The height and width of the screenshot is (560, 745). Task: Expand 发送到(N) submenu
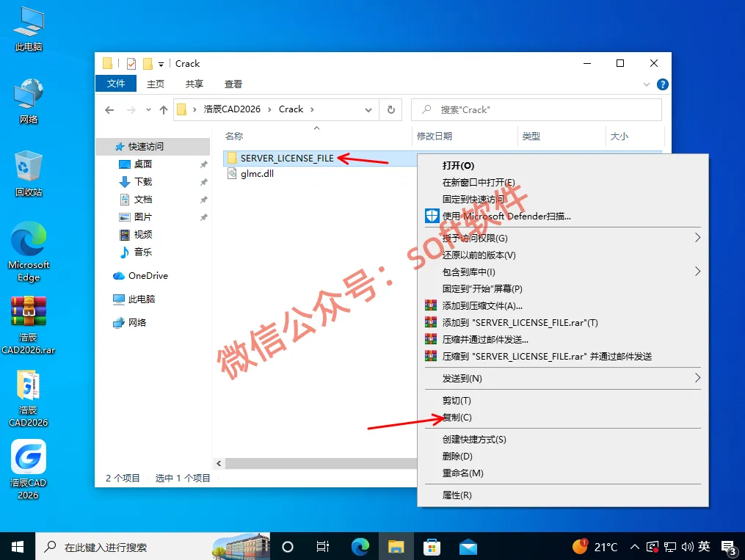coord(562,379)
